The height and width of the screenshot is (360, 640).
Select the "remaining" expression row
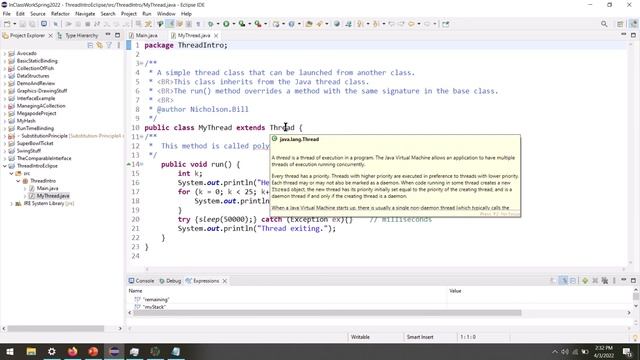pyautogui.click(x=288, y=300)
